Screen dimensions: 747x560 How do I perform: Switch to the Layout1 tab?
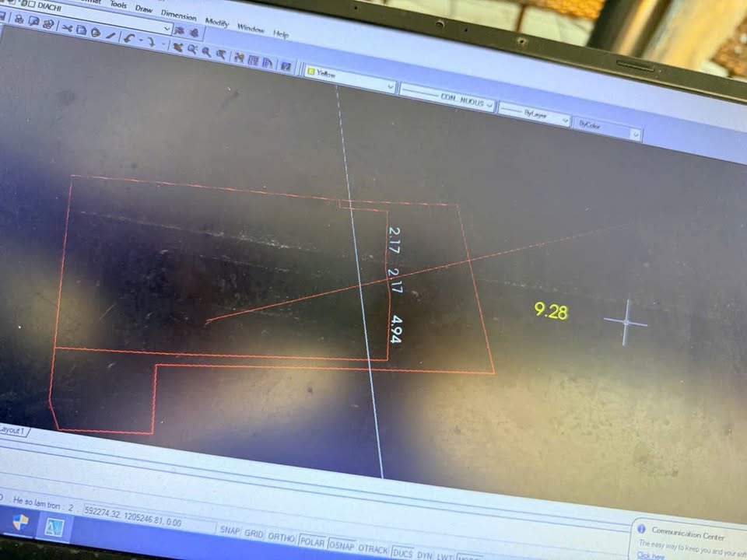pos(12,430)
